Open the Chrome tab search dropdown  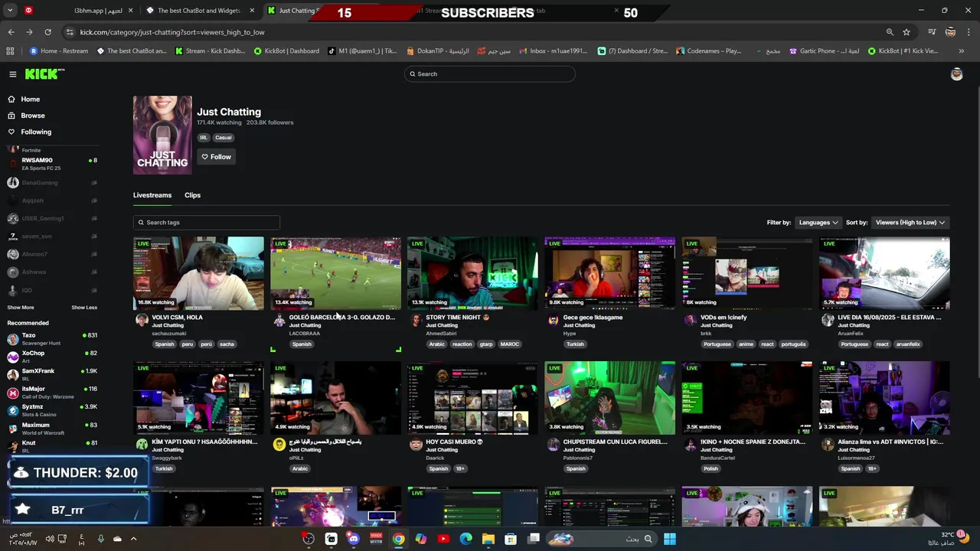10,11
